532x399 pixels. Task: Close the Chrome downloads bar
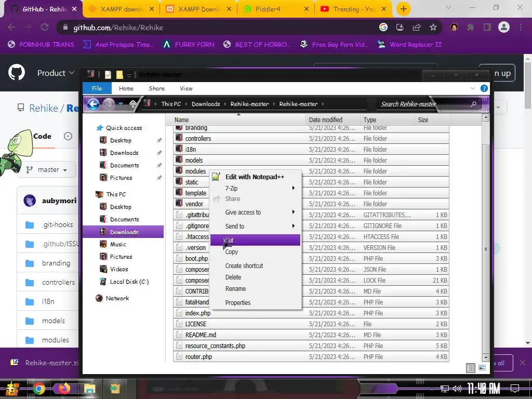tap(523, 363)
